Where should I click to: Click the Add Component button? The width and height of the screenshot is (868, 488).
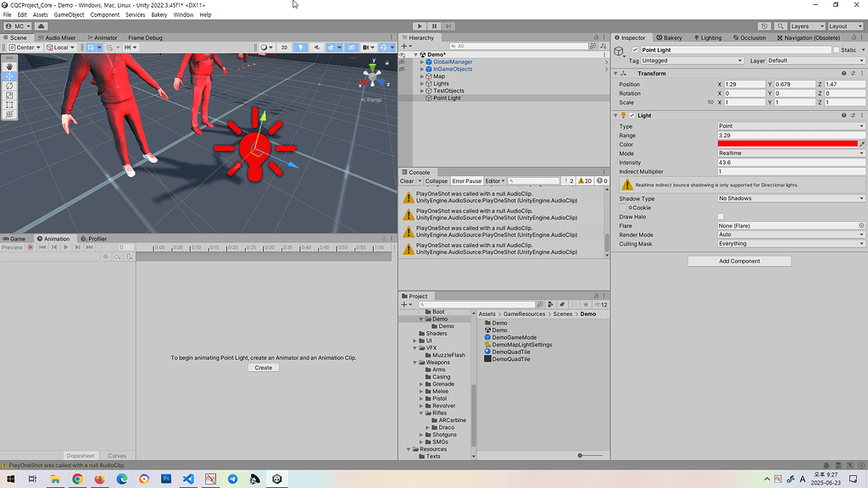[x=738, y=261]
